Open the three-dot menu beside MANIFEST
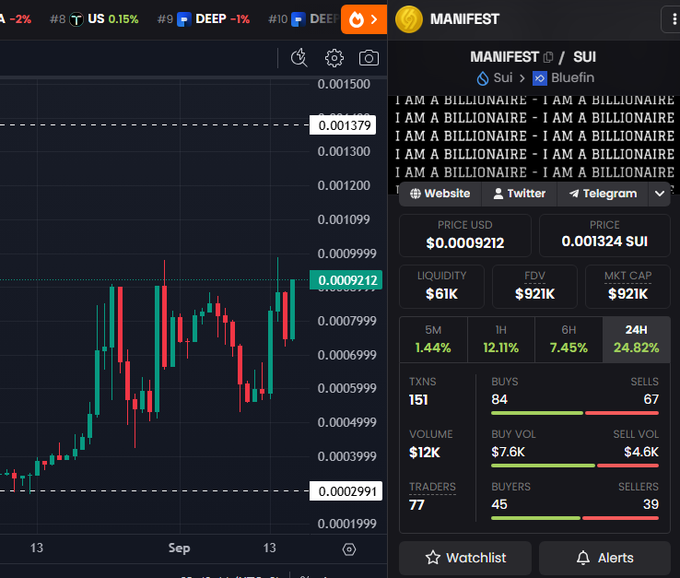680x578 pixels. click(673, 19)
